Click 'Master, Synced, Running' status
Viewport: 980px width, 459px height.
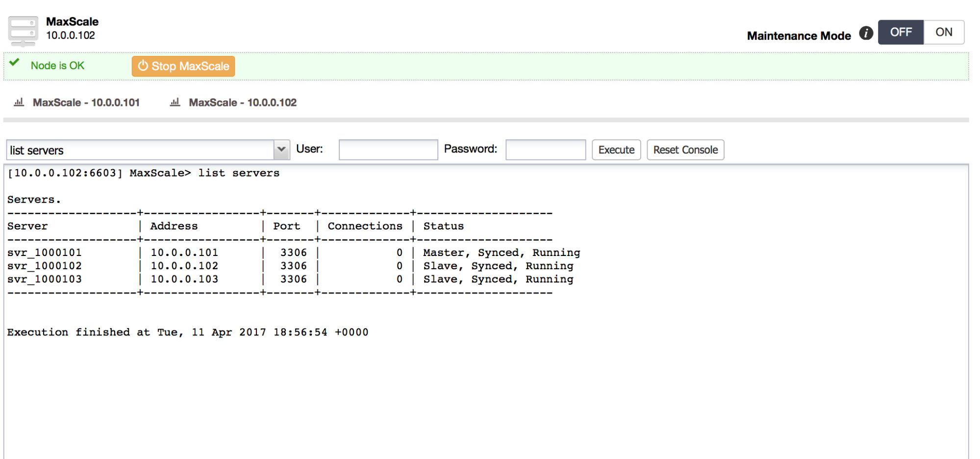502,253
